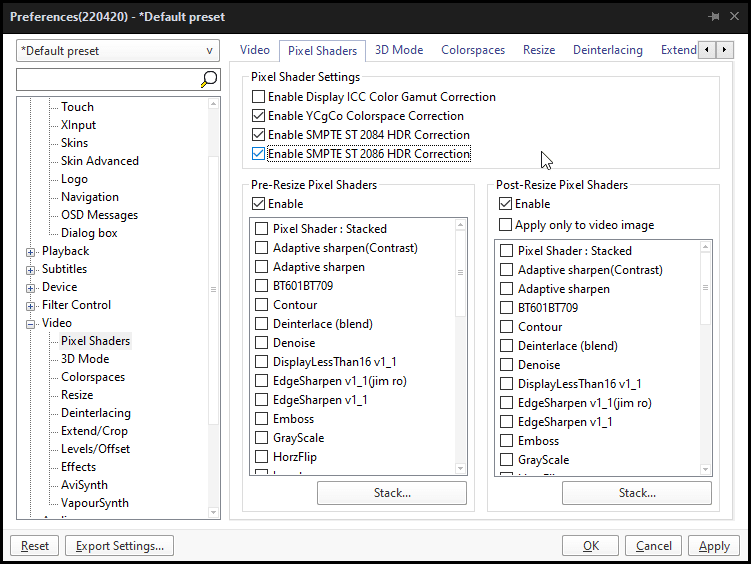Enable Display ICC Color Gamut Correction
Image resolution: width=751 pixels, height=564 pixels.
(x=259, y=97)
